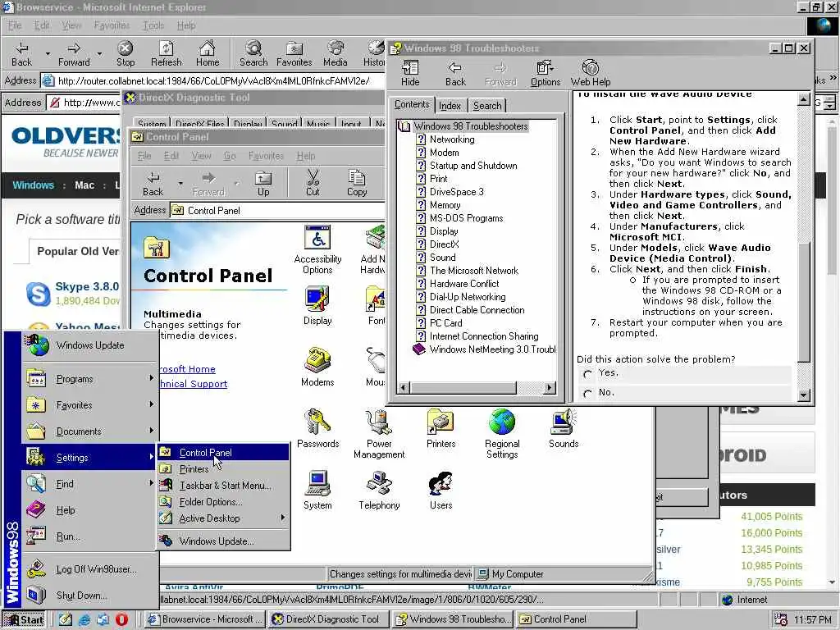The image size is (840, 630).
Task: Choose Windows Update at top of Start menu
Action: [90, 345]
